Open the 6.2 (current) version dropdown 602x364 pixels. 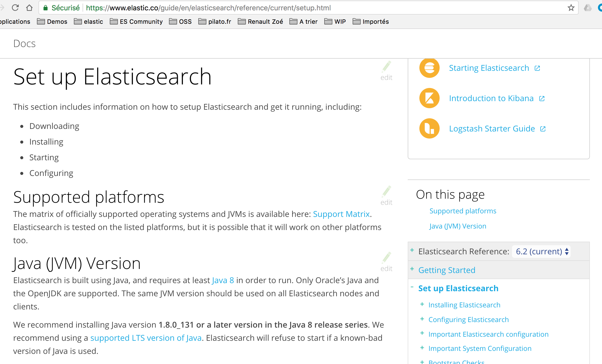pos(541,252)
